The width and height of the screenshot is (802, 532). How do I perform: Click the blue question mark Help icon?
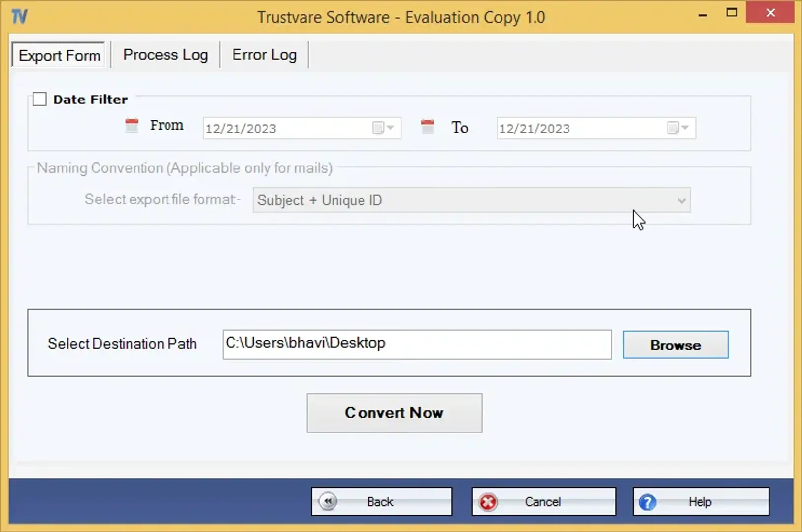coord(647,502)
